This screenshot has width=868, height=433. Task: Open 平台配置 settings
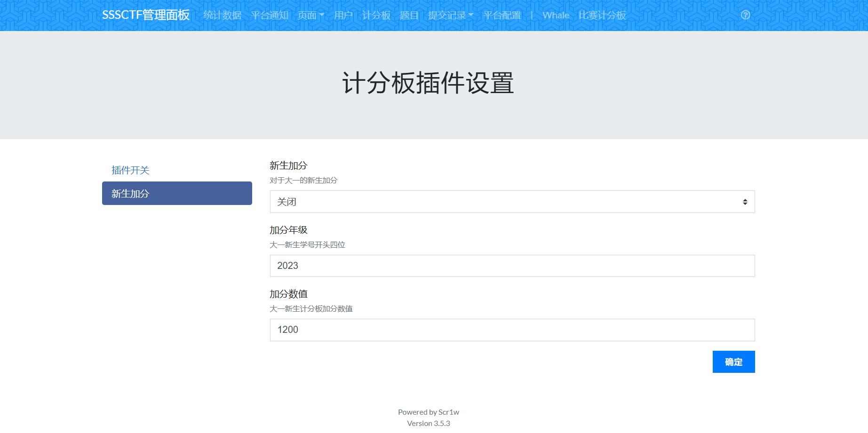502,16
